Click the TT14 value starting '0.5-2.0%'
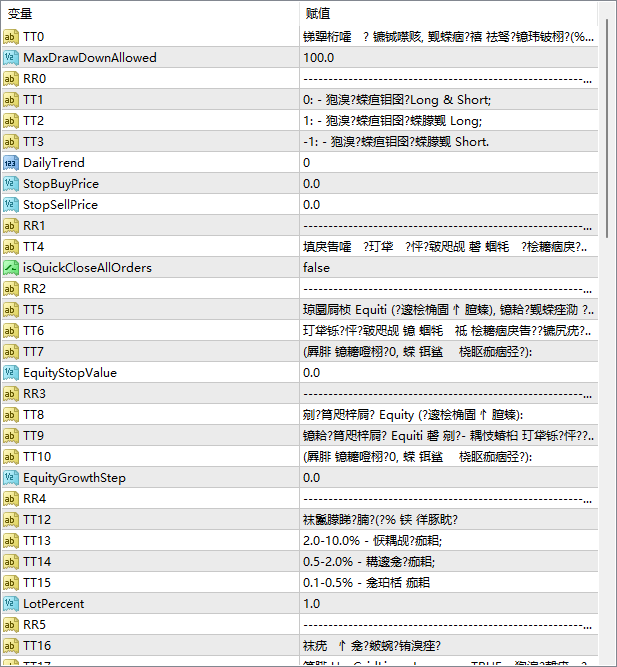 pos(369,562)
